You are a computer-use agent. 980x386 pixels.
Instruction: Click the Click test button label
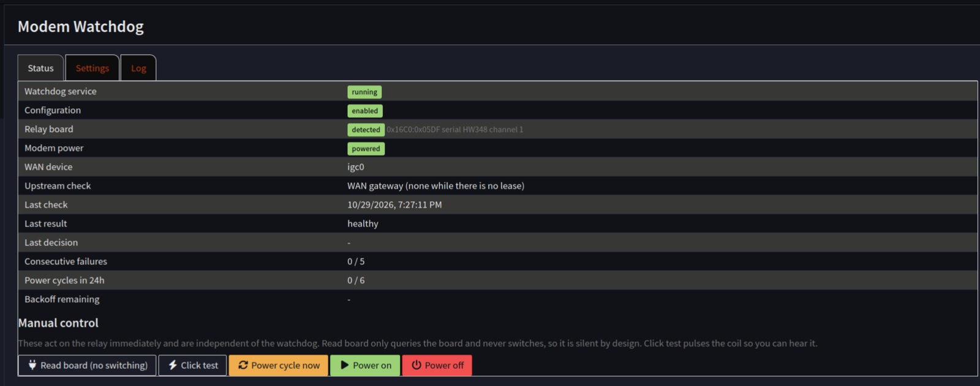[200, 365]
